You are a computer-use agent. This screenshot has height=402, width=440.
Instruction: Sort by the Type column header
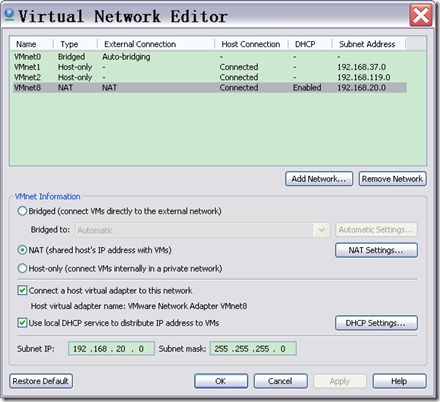[75, 44]
